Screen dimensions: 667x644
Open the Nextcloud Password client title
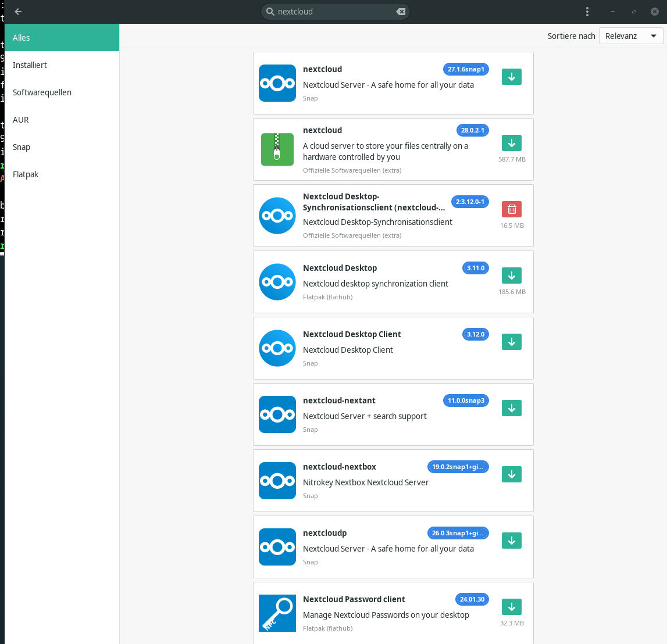pyautogui.click(x=354, y=599)
